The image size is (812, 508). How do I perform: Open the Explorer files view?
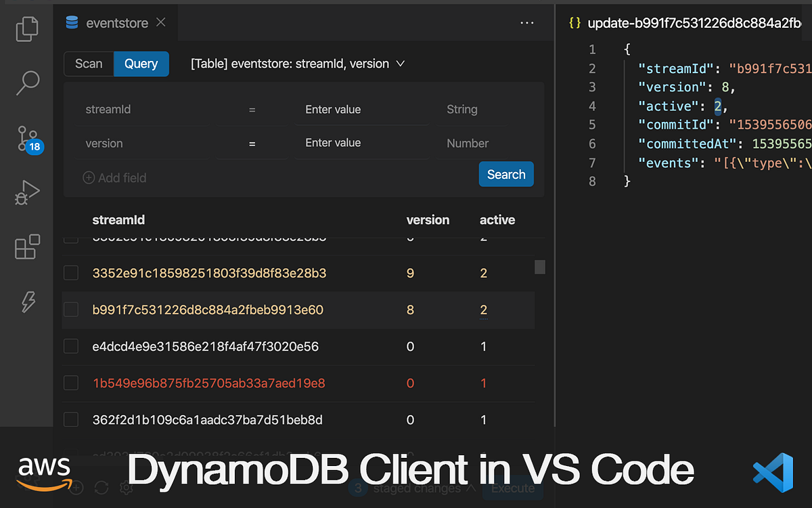pyautogui.click(x=28, y=28)
